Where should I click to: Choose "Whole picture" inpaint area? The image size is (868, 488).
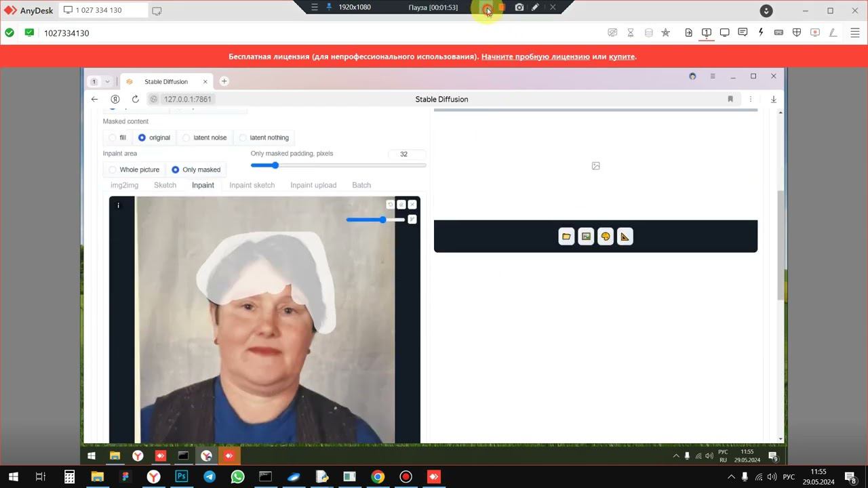pos(134,169)
